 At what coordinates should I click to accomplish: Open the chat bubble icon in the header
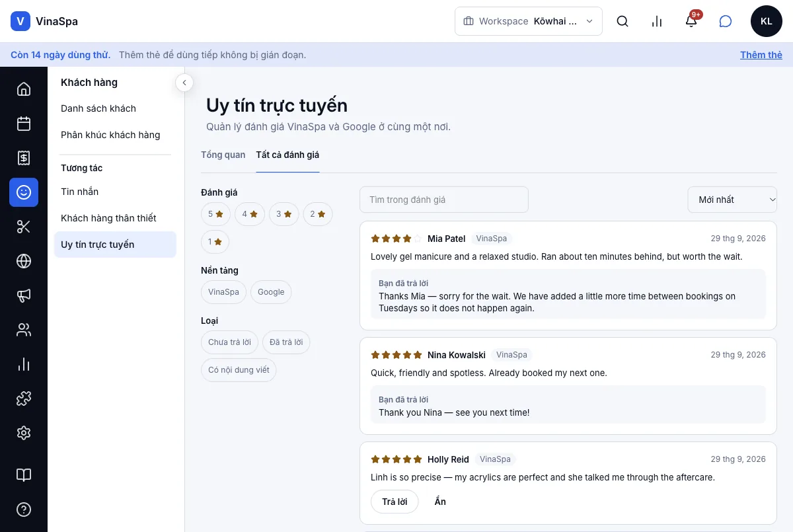pyautogui.click(x=726, y=21)
